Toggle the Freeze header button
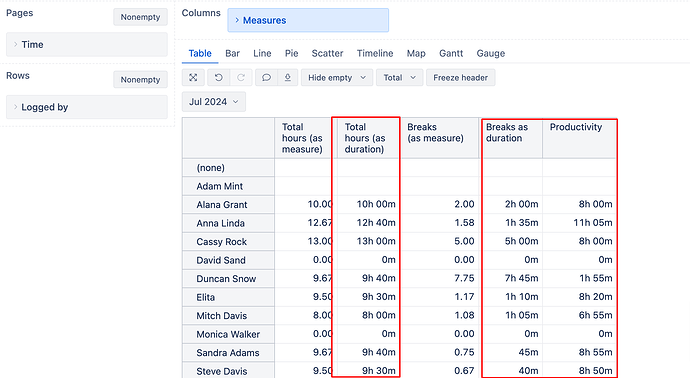Image resolution: width=690 pixels, height=378 pixels. click(460, 77)
